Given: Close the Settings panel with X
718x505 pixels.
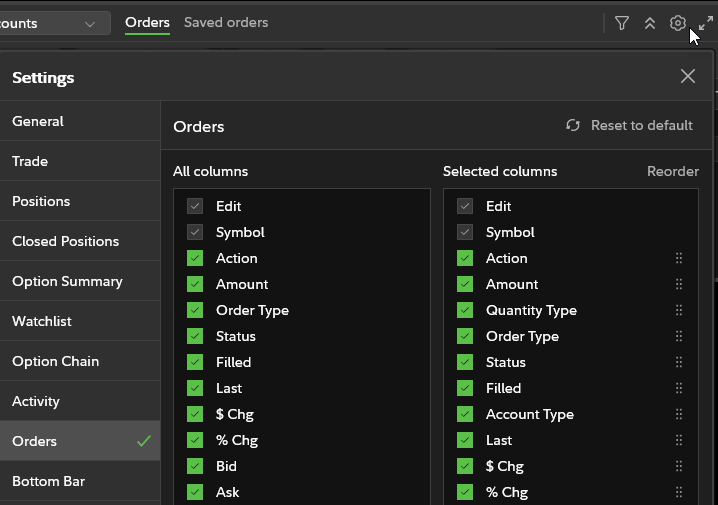Looking at the screenshot, I should pos(688,76).
